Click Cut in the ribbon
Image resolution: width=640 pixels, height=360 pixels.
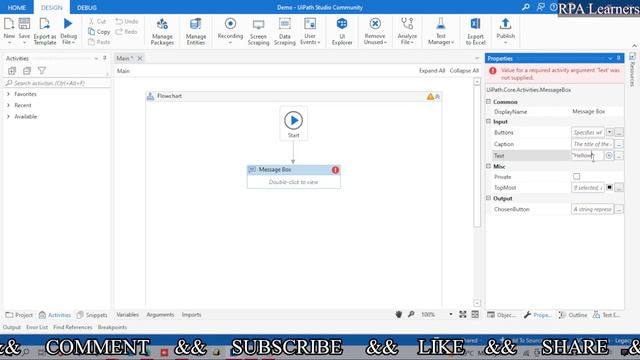[97, 21]
